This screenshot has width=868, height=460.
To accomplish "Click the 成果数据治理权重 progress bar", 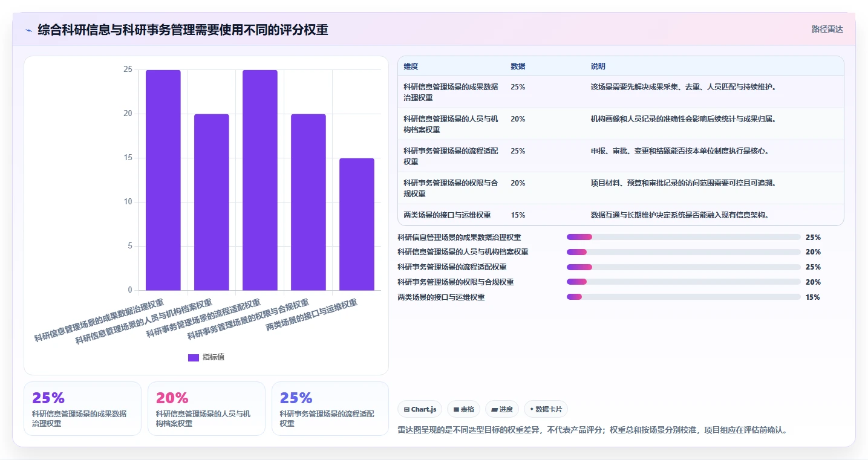I will [684, 237].
